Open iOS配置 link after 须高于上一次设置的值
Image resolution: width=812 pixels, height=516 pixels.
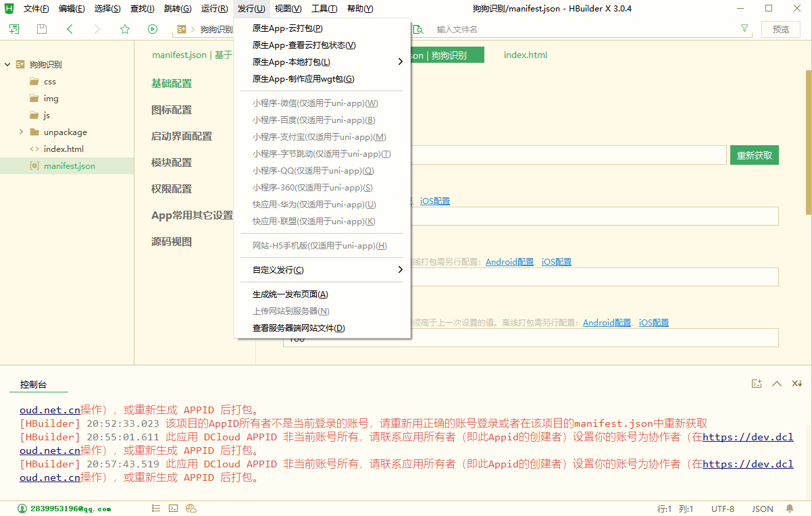click(x=654, y=322)
